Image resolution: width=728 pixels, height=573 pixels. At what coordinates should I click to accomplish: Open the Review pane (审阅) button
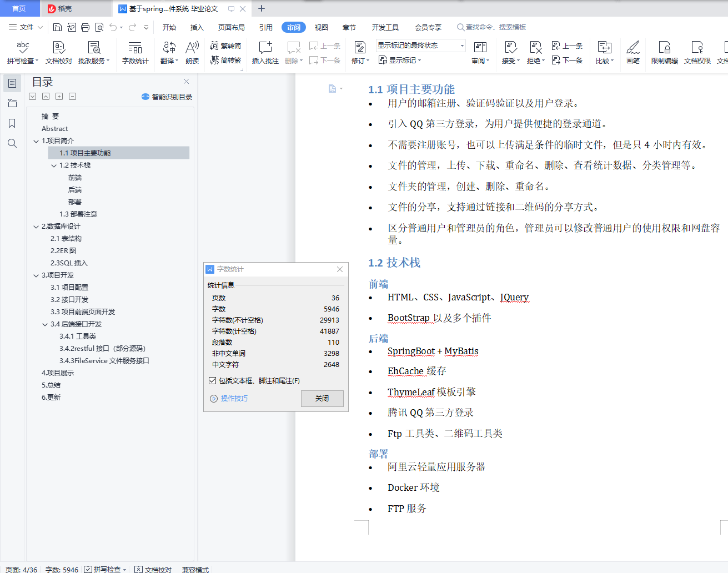pos(480,53)
